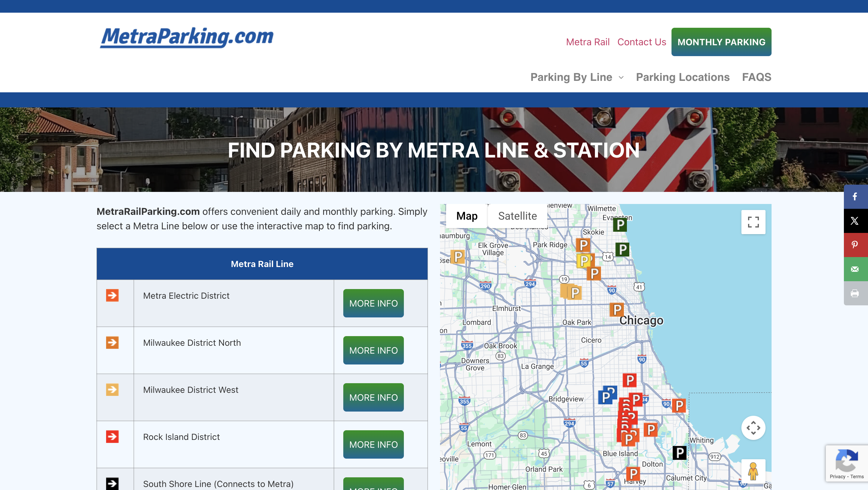Select the Map view type
The image size is (868, 490).
click(467, 216)
